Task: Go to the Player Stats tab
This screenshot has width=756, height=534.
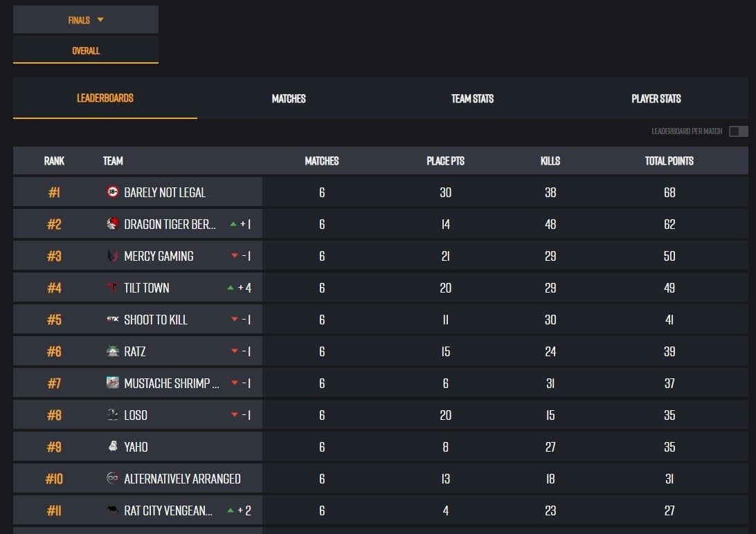Action: [x=656, y=99]
